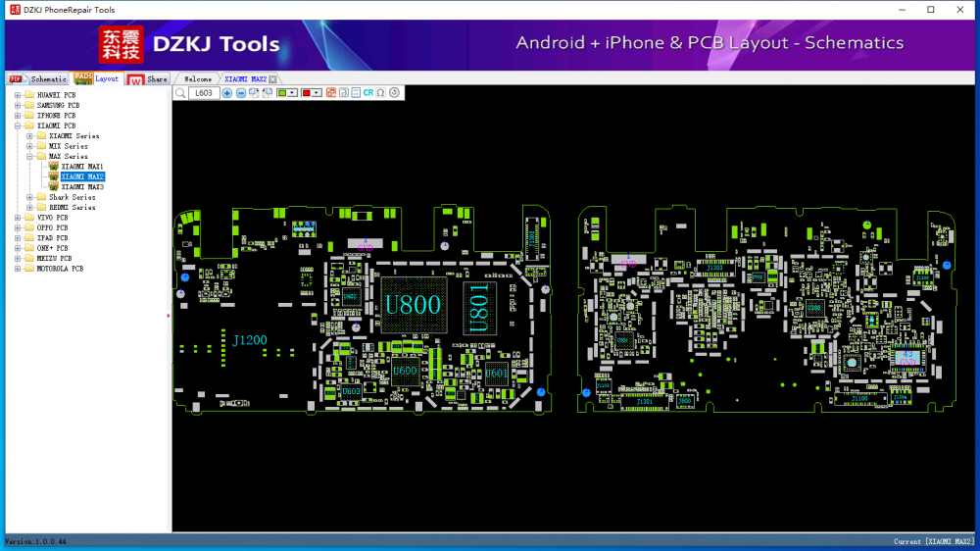This screenshot has height=551, width=980.
Task: Close the XIAOMI MAX2 document tab
Action: (273, 79)
